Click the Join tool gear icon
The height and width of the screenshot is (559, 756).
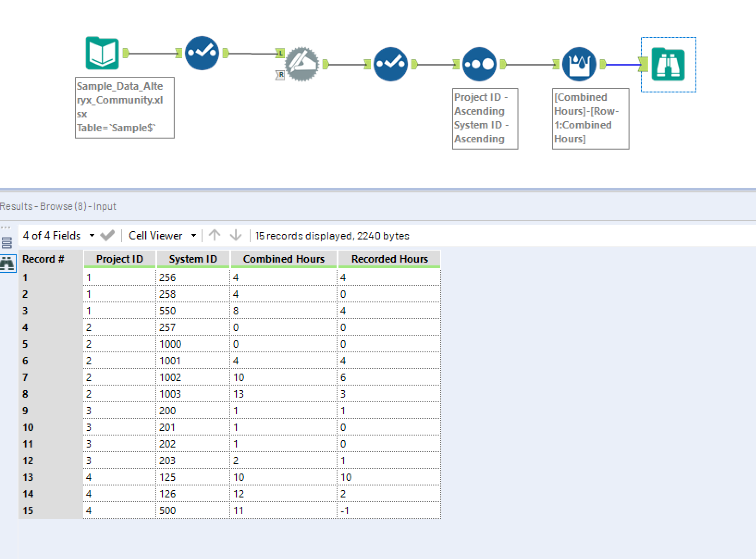pyautogui.click(x=301, y=65)
